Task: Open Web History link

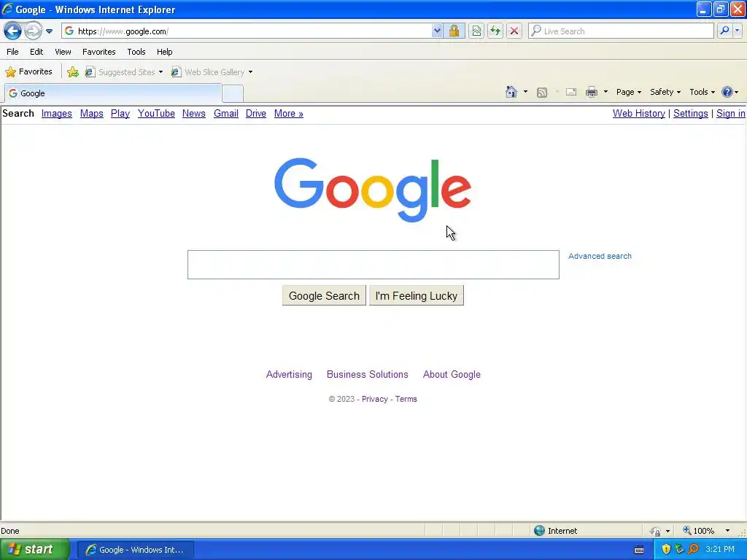Action: [639, 113]
